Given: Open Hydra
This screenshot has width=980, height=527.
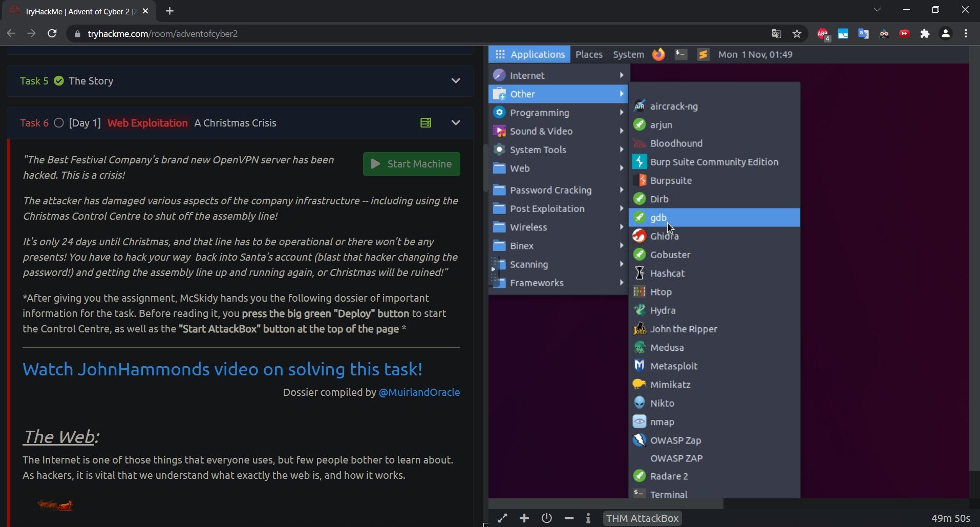Looking at the screenshot, I should [x=714, y=310].
